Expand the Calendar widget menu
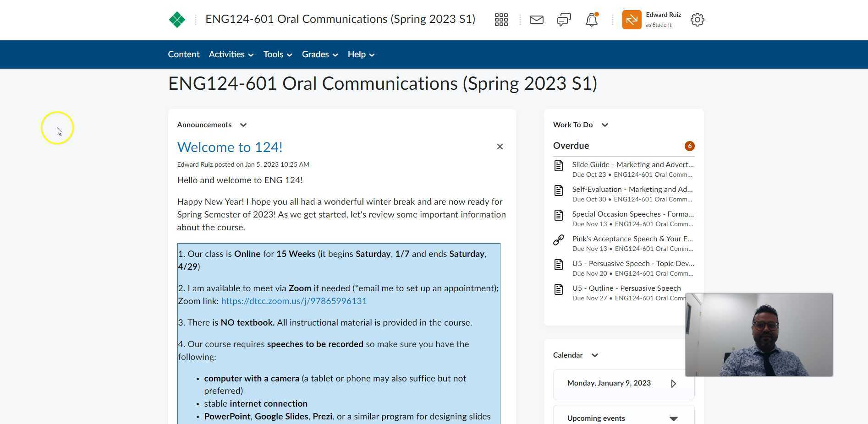 (x=594, y=355)
